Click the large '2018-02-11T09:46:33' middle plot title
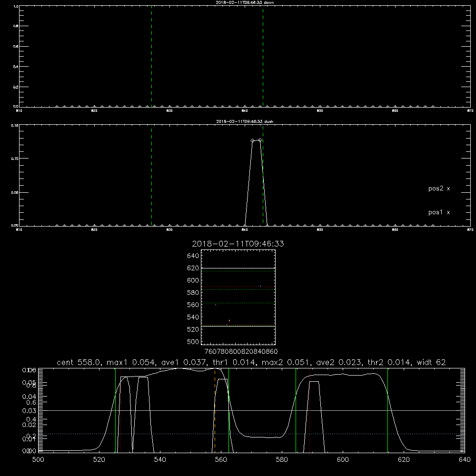 (238, 244)
